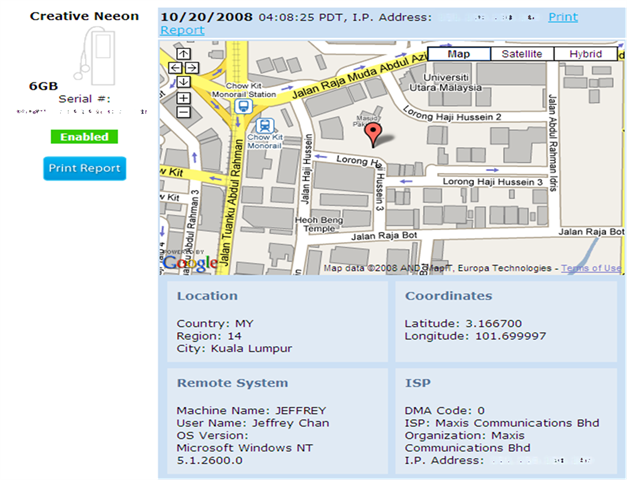Select the Latitude: 3.166700 value

[x=463, y=323]
